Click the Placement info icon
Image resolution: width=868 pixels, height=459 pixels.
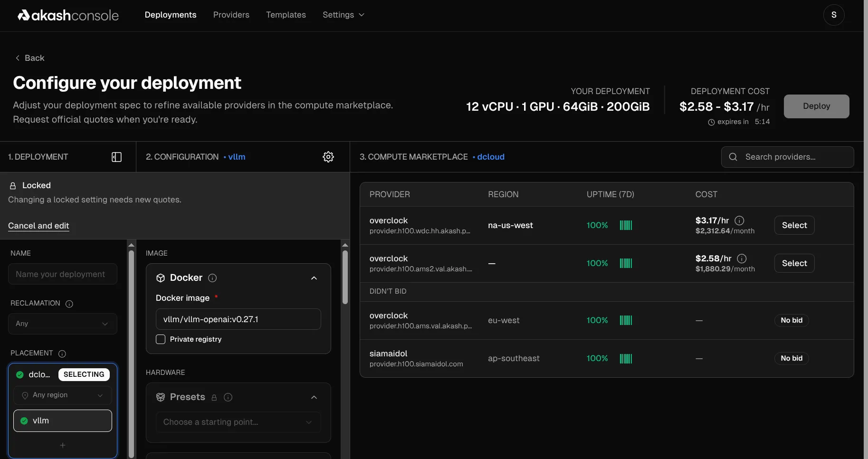[x=62, y=354]
